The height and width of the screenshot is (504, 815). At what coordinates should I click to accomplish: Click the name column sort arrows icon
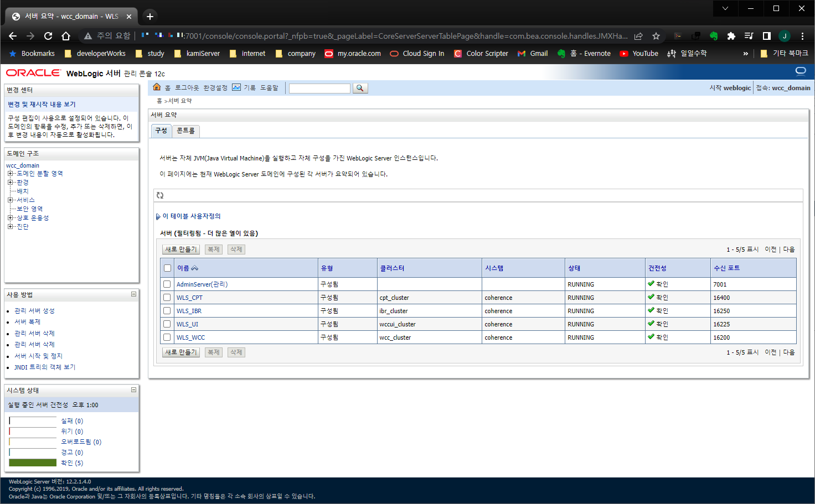194,268
